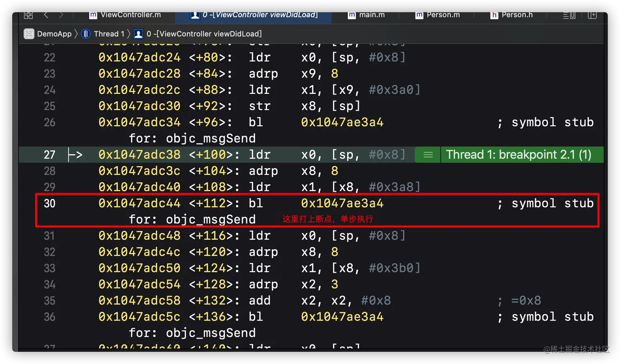Click operand [x8, #0x3b0] on line 33
The image size is (620, 364).
tap(376, 268)
